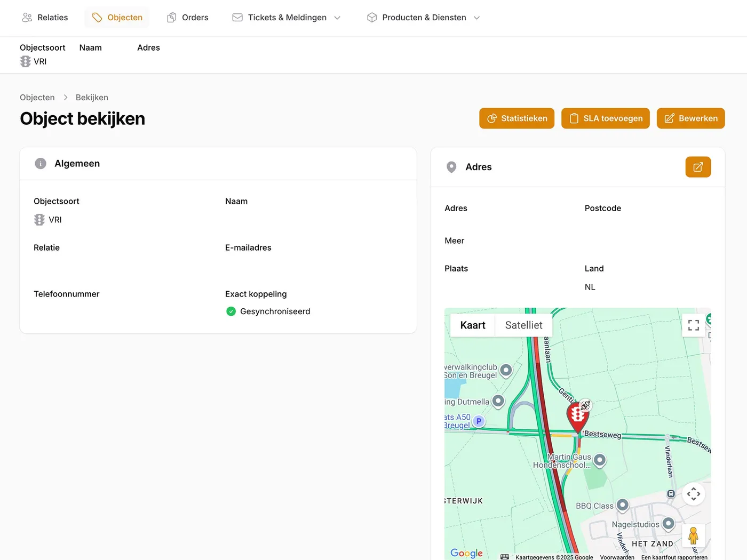Click the Gesynchroniseerd status text
This screenshot has height=560, width=747.
click(275, 311)
